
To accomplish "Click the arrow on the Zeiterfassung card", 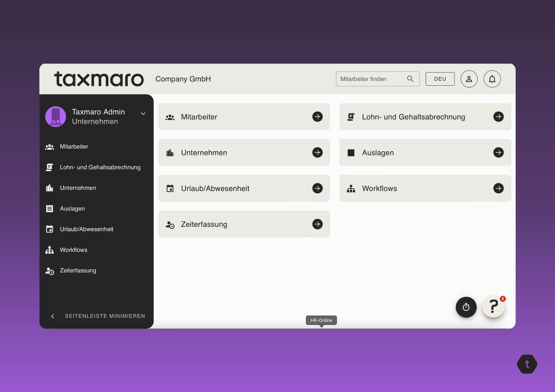I will (x=317, y=224).
